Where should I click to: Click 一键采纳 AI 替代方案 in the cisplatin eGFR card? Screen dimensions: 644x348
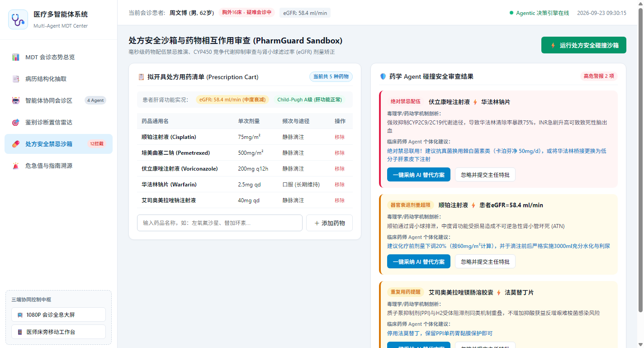click(x=419, y=262)
